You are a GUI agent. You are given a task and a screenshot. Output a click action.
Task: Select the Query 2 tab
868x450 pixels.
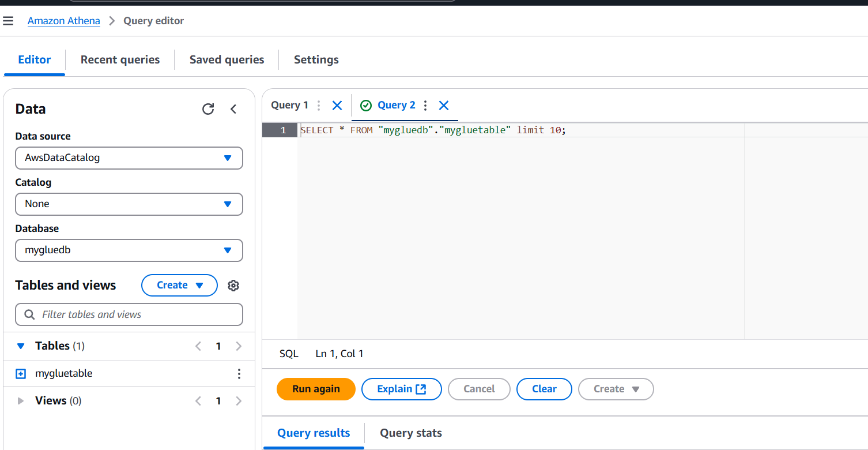point(397,106)
